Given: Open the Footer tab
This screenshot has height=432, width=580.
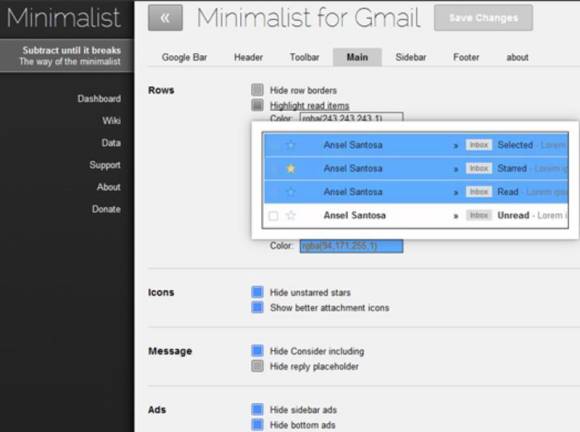Looking at the screenshot, I should 466,57.
